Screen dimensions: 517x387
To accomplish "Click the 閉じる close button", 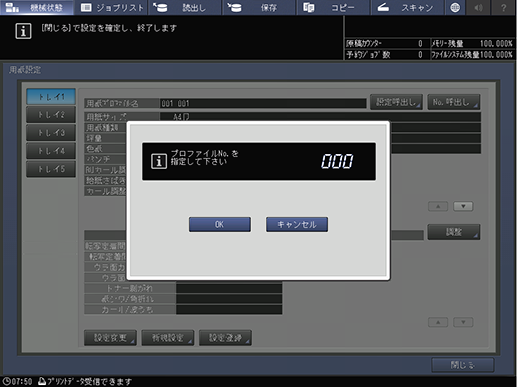I will pyautogui.click(x=463, y=365).
